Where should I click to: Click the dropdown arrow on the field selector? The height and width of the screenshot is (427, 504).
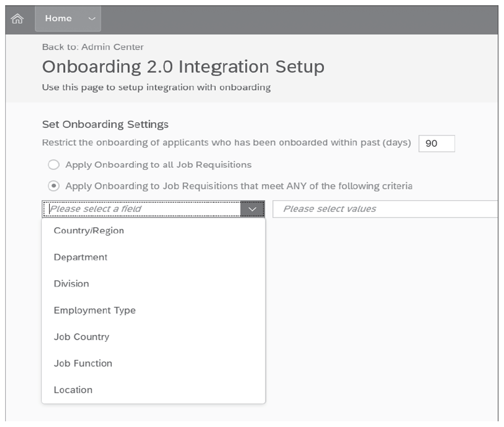point(253,209)
